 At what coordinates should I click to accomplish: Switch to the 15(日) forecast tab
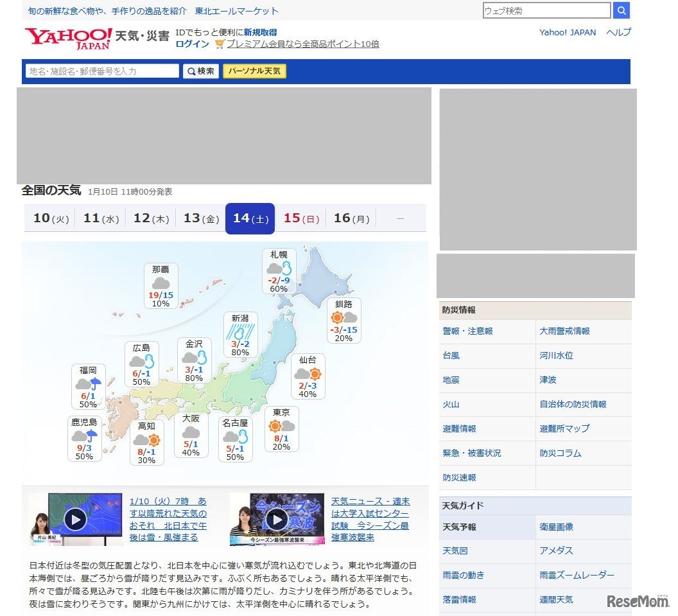[x=300, y=218]
